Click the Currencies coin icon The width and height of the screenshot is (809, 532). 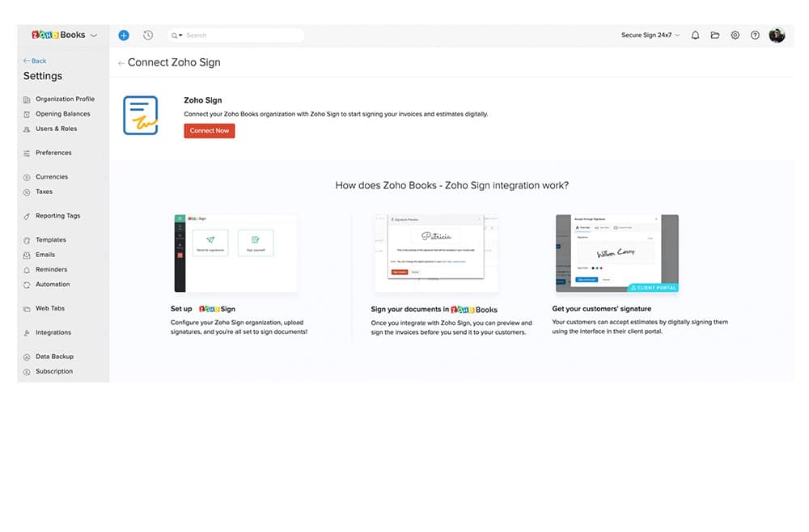pyautogui.click(x=27, y=177)
